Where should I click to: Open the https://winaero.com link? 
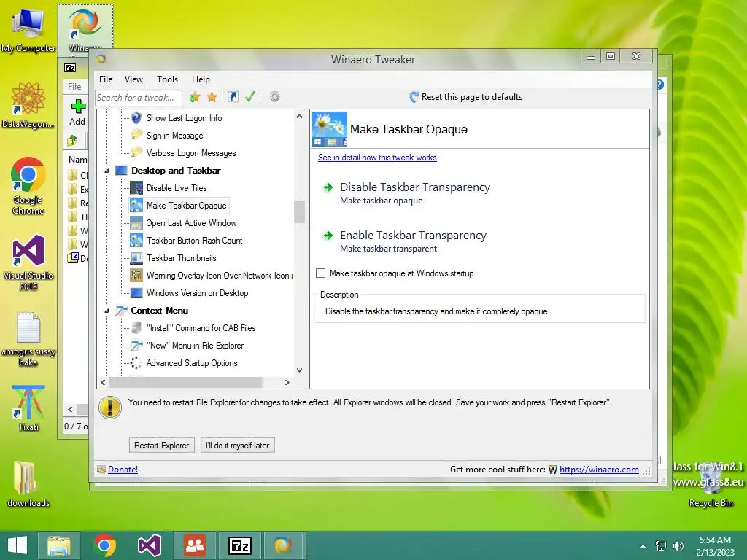click(x=599, y=470)
